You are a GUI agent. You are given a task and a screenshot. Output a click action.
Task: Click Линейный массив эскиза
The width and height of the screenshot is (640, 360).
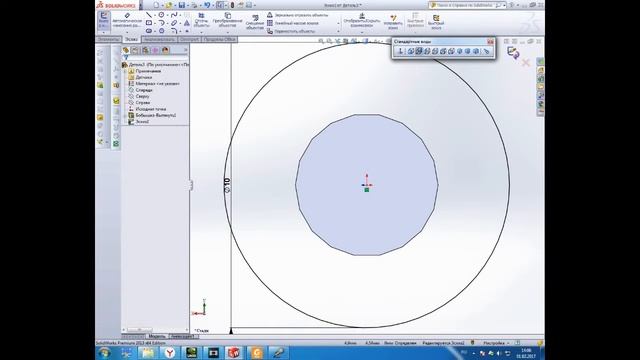[293, 23]
